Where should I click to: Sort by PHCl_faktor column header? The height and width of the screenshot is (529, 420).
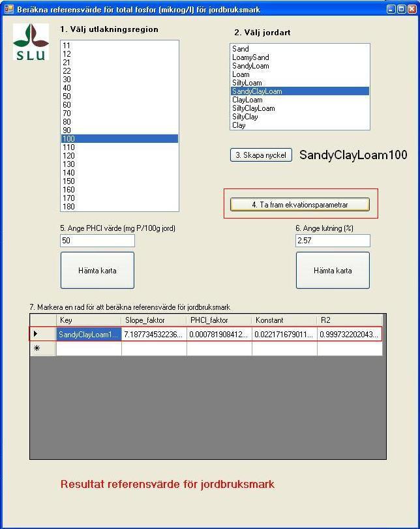(x=219, y=320)
